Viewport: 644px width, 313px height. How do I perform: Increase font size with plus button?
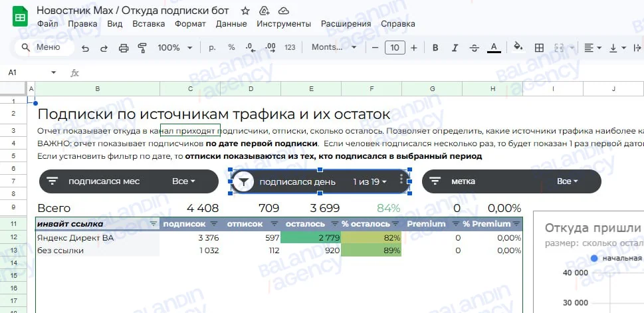pos(413,48)
